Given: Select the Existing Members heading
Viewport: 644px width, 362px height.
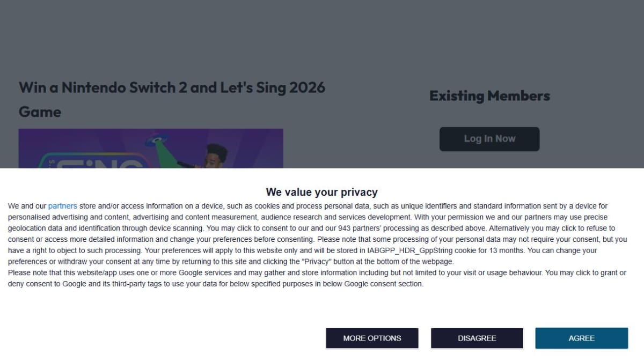Looking at the screenshot, I should coord(489,96).
